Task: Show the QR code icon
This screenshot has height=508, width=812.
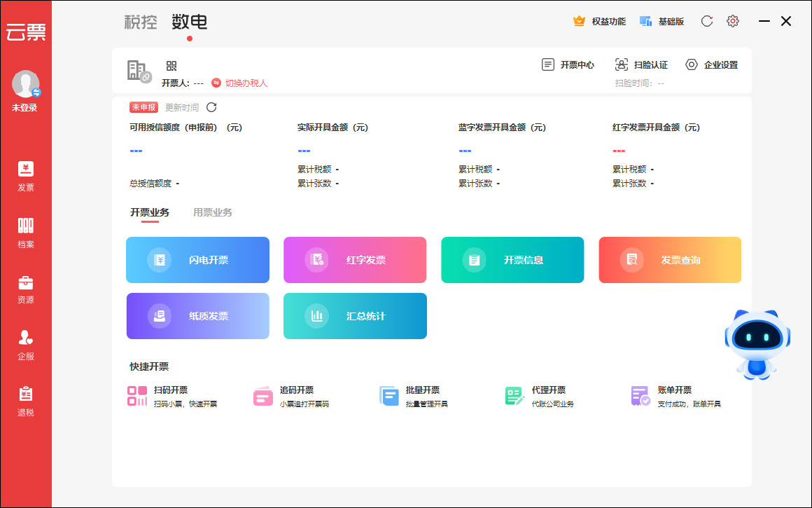Action: (171, 66)
